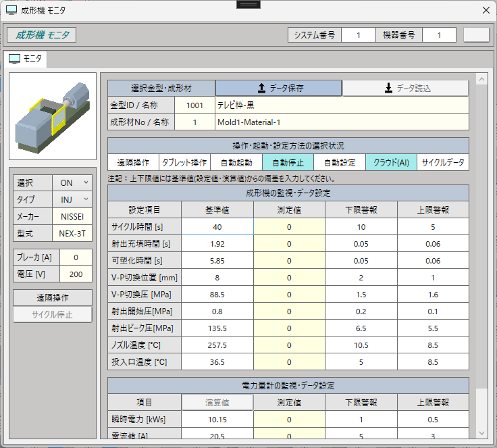Screen dimensions: 497x448
Task: Close the 成形機 モニタ window
Action: (x=486, y=10)
